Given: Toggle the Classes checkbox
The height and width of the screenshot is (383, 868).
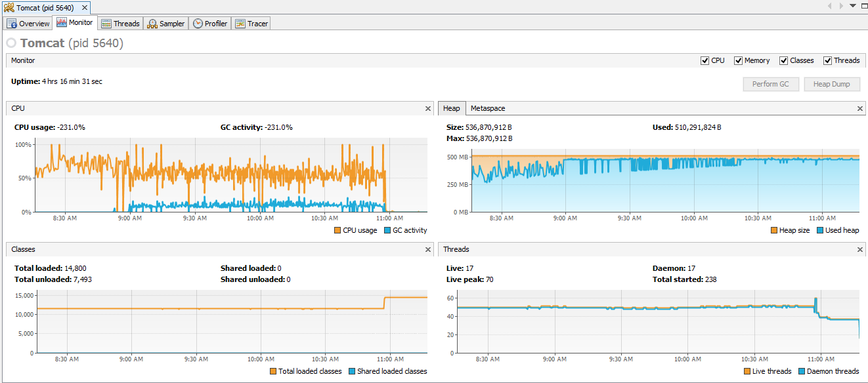Looking at the screenshot, I should [783, 60].
